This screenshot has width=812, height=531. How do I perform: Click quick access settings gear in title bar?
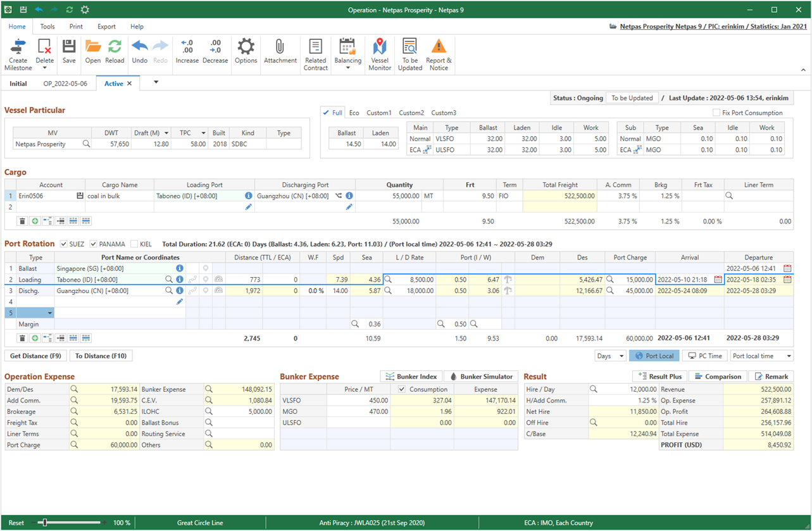pos(85,10)
